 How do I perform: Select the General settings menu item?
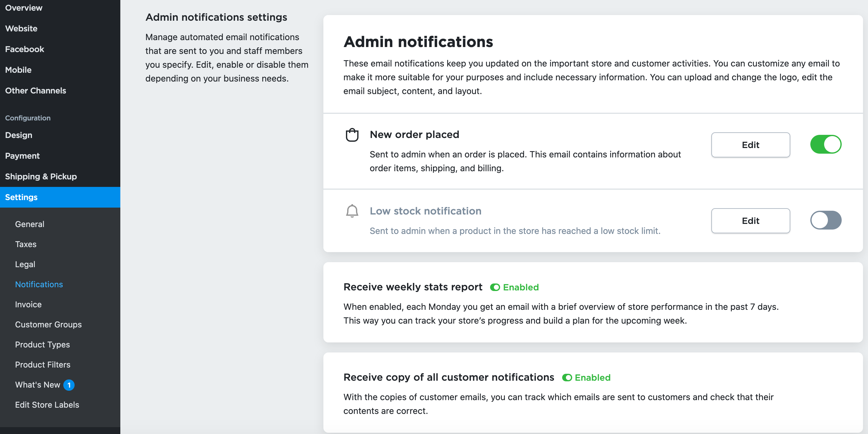click(29, 224)
